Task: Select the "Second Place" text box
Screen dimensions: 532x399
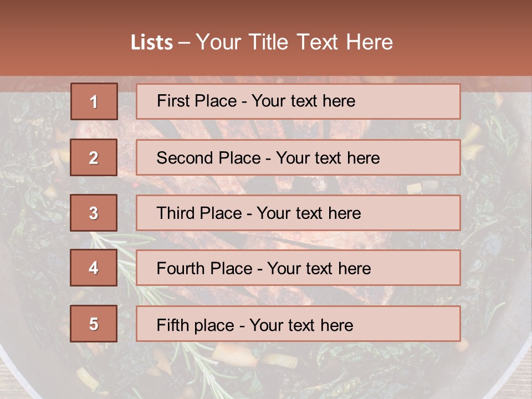Action: tap(298, 157)
